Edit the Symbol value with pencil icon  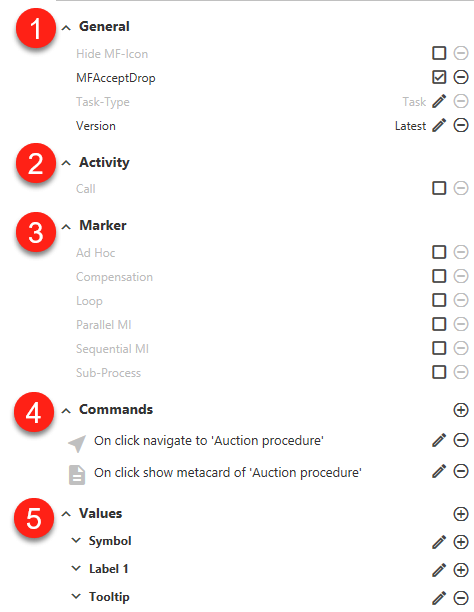click(439, 542)
